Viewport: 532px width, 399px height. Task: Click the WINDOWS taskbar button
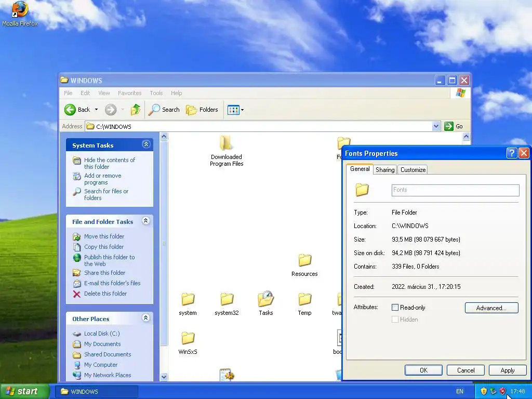click(x=96, y=392)
